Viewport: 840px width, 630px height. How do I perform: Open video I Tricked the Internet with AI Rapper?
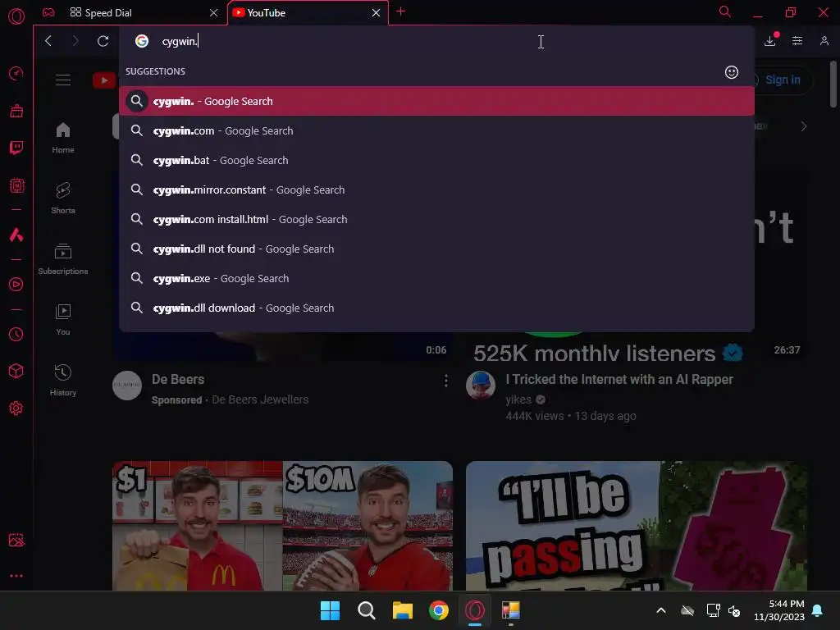(x=619, y=379)
